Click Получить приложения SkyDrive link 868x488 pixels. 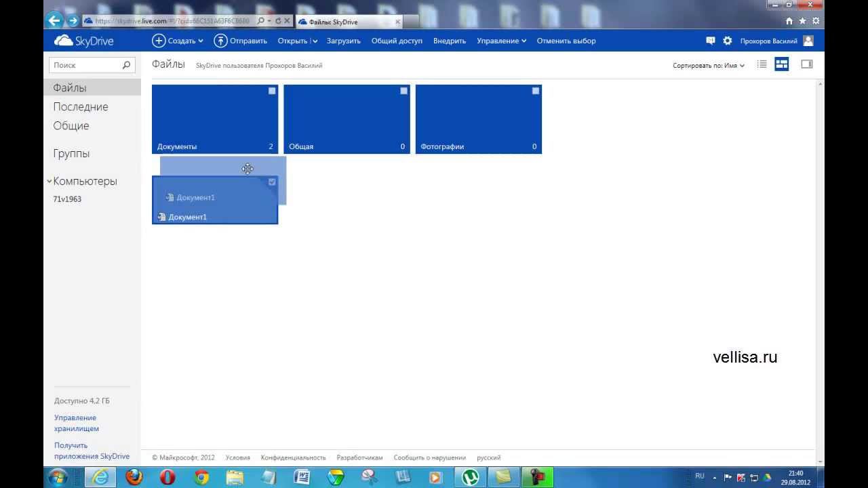(x=92, y=451)
